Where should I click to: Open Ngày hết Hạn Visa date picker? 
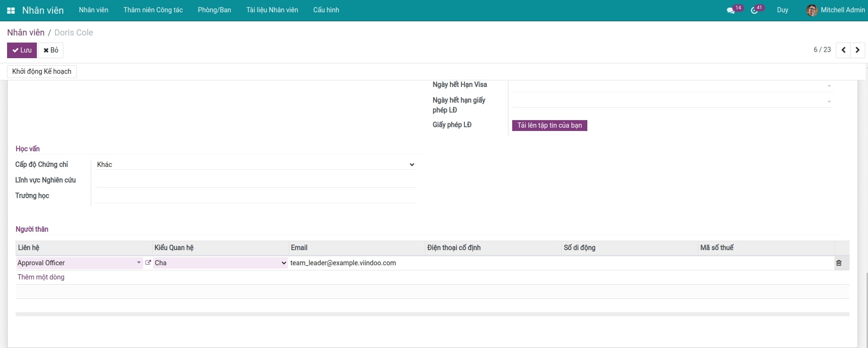[671, 85]
